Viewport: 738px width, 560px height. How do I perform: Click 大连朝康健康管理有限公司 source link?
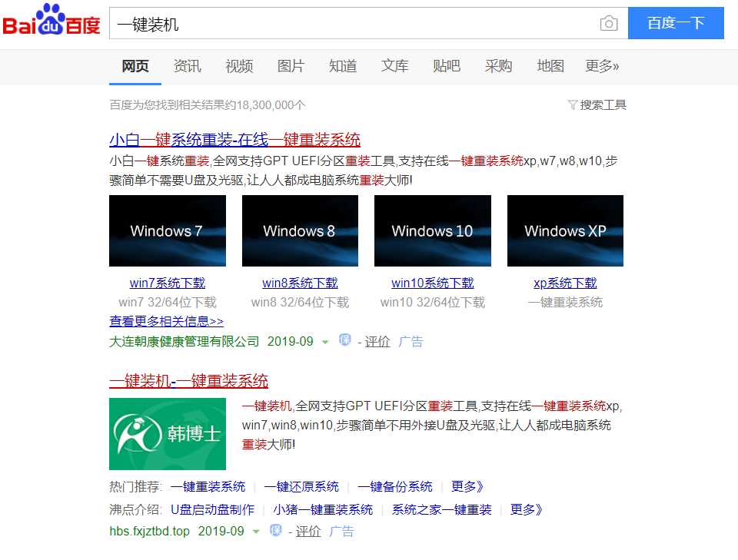click(x=184, y=341)
